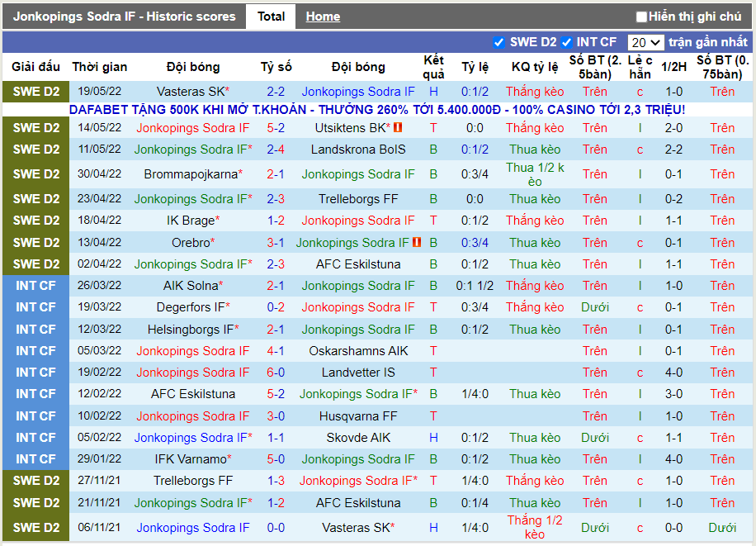Screen dimensions: 756x546
Task: Select the SWE D2 cell for 19/05/22
Action: 35,92
